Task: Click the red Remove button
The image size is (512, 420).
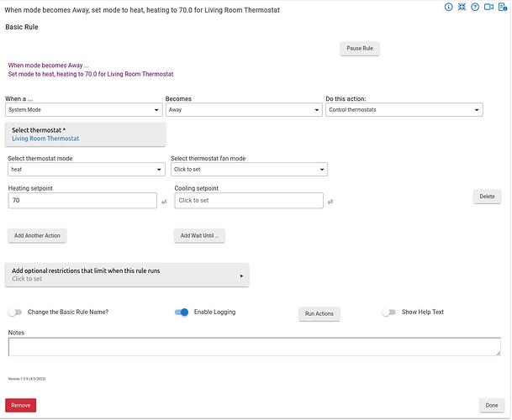Action: click(21, 406)
